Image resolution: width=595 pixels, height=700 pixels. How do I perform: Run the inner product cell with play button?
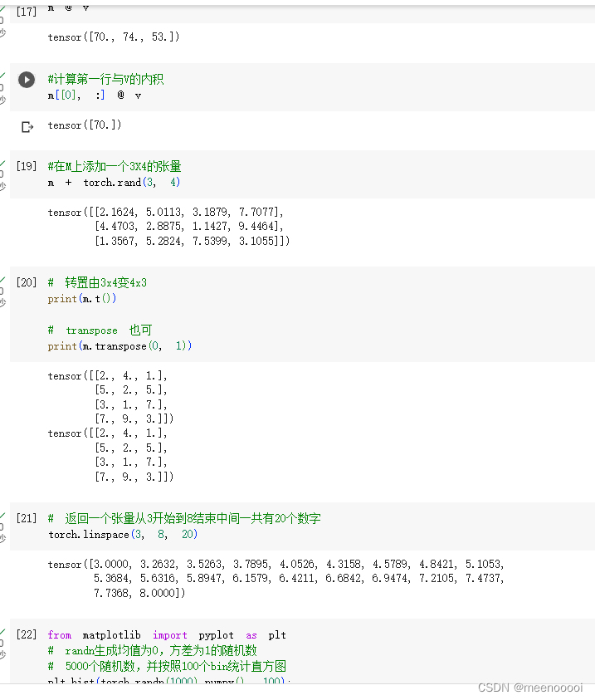27,80
